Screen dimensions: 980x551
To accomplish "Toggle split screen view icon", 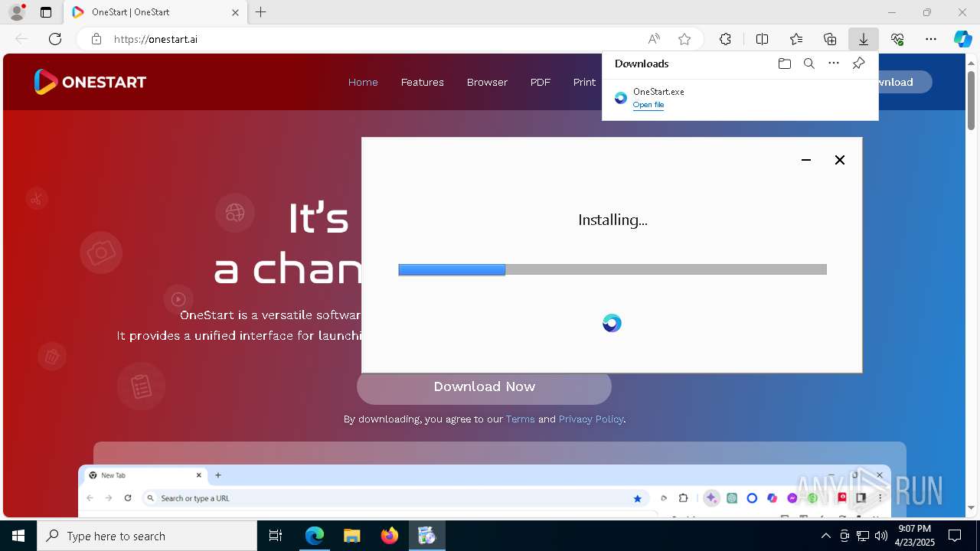I will (x=763, y=39).
